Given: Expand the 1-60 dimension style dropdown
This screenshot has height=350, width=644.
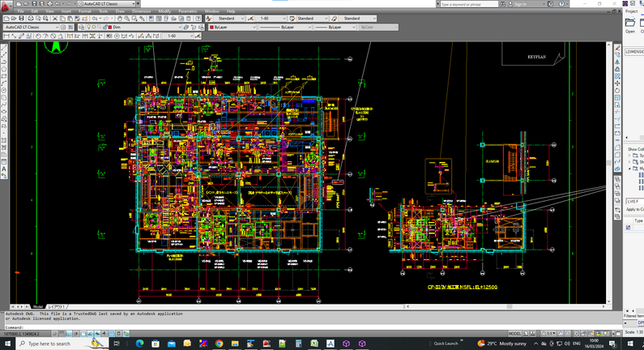Looking at the screenshot, I should coord(286,18).
